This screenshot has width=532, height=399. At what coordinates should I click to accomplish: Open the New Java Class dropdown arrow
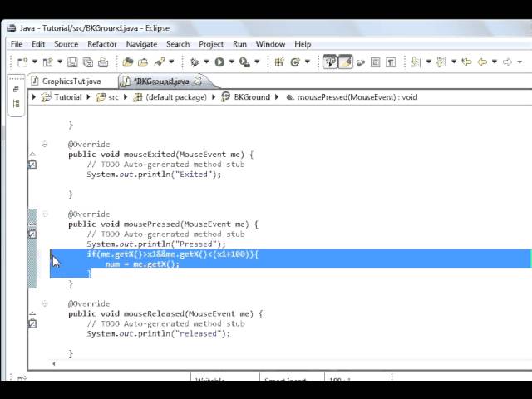(308, 62)
